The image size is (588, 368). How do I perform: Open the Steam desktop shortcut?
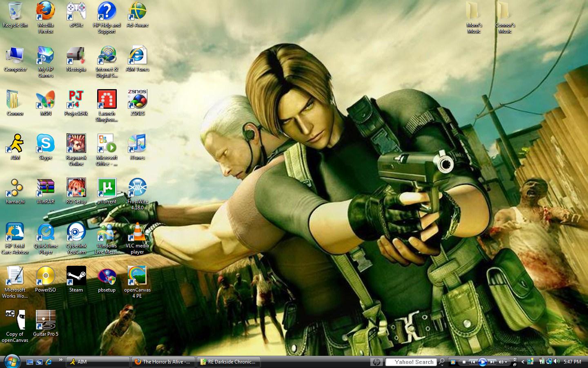point(76,276)
